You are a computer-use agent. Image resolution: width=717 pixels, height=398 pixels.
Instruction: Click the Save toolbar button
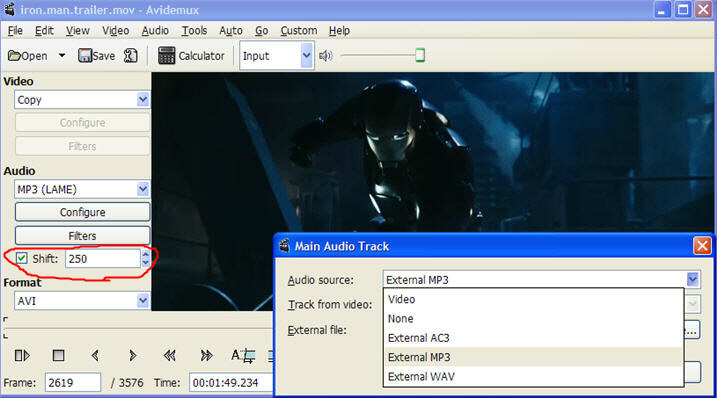click(96, 56)
